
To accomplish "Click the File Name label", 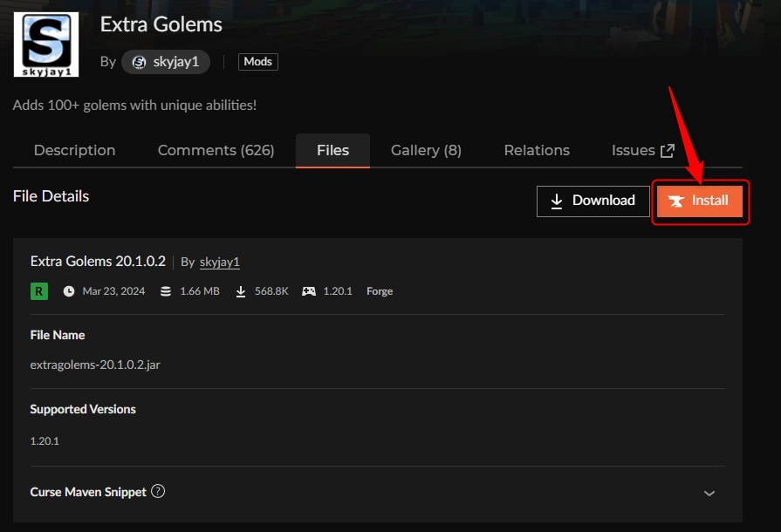I will [x=58, y=335].
